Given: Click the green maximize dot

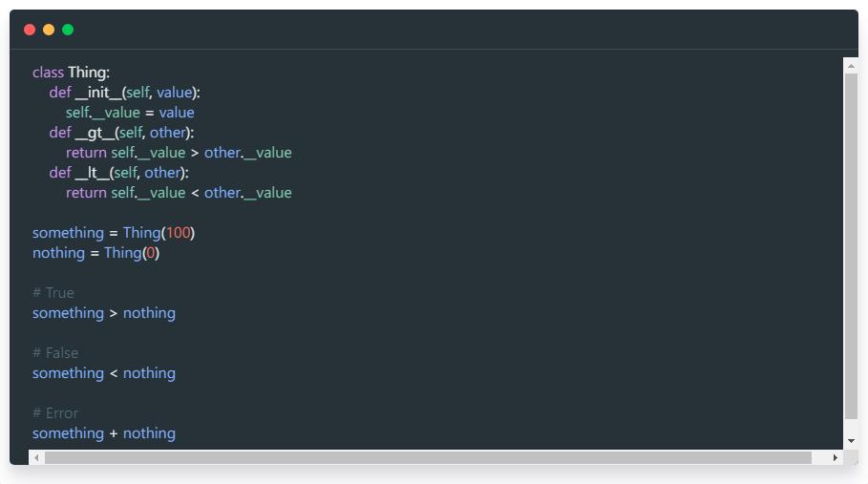Looking at the screenshot, I should click(68, 30).
